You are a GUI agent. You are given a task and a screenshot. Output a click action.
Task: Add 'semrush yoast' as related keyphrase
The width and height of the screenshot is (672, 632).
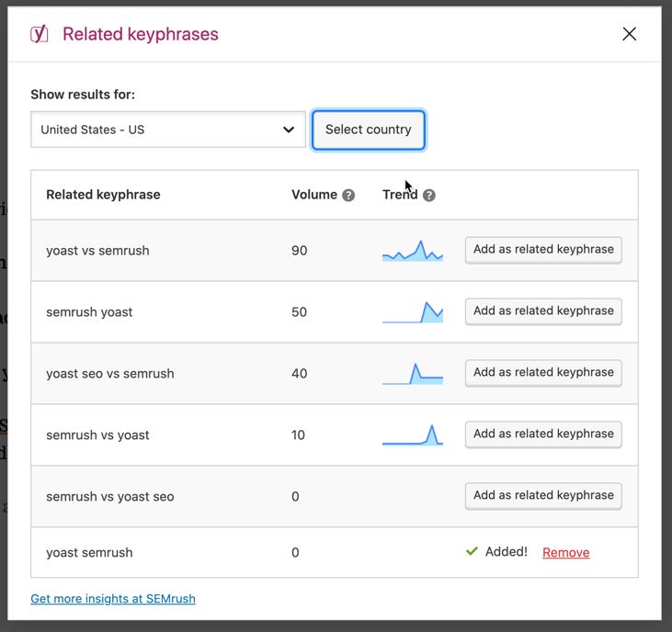543,311
